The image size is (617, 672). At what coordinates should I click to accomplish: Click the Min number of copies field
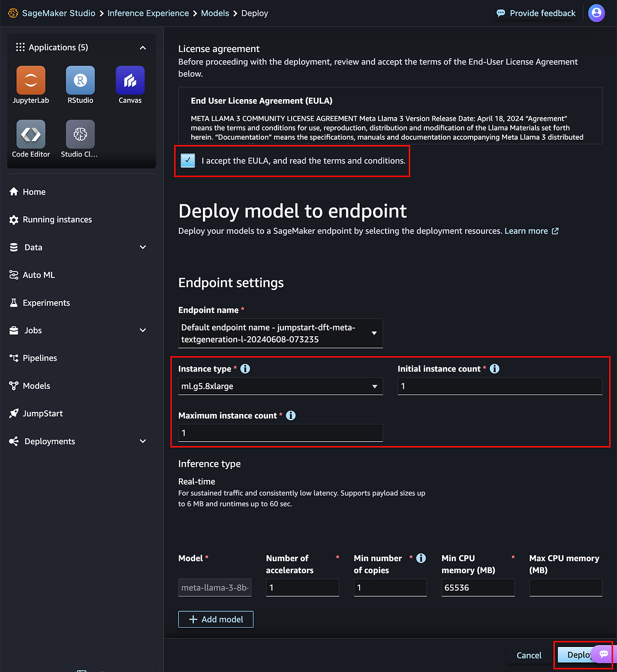click(x=390, y=588)
